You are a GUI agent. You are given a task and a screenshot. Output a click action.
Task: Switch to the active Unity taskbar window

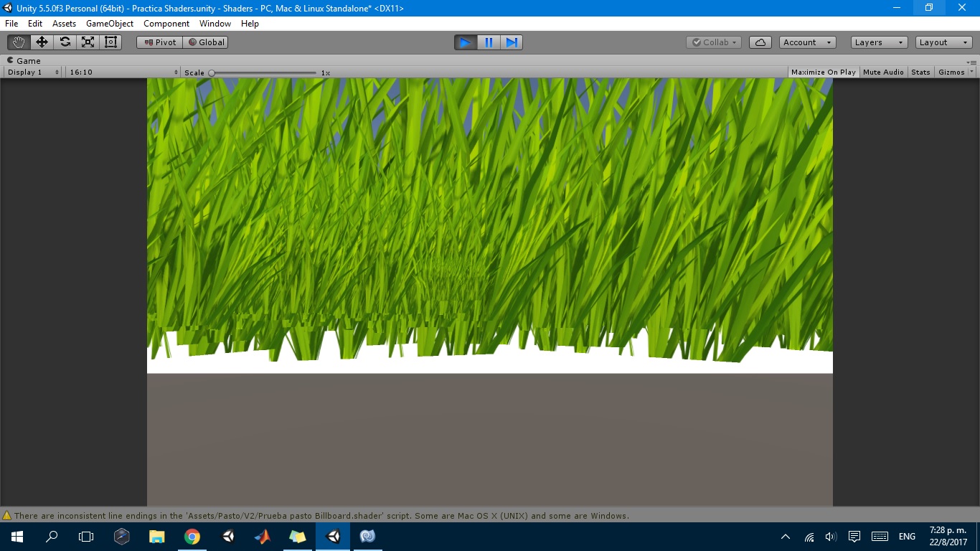point(333,537)
